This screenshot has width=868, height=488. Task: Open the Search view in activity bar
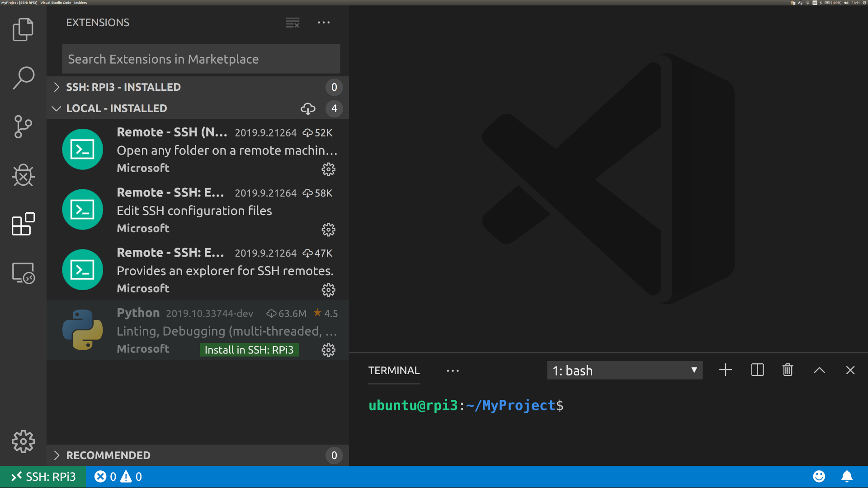(23, 78)
